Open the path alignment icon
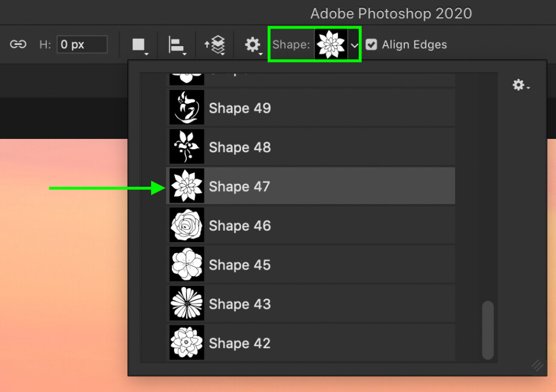The height and width of the screenshot is (392, 556). coord(176,44)
